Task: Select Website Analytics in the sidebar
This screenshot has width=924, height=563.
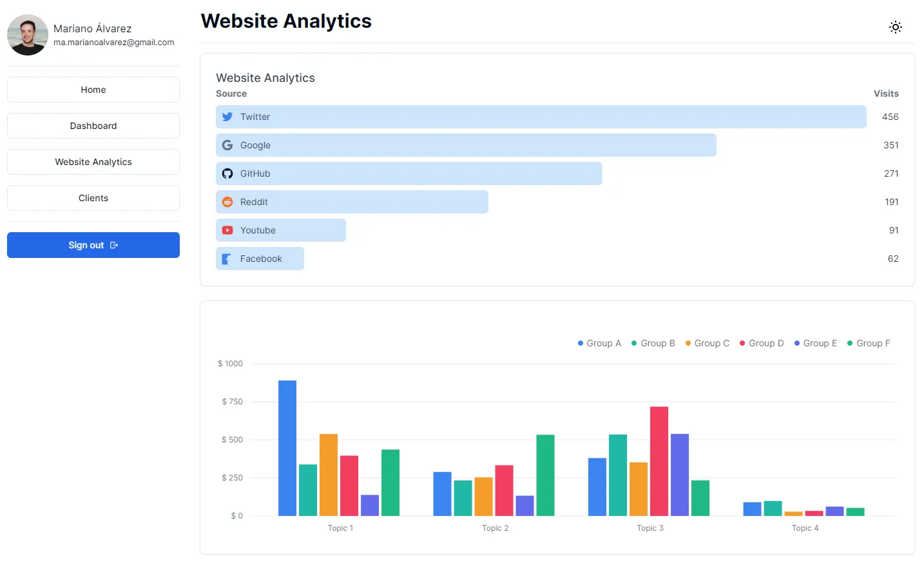Action: click(93, 162)
